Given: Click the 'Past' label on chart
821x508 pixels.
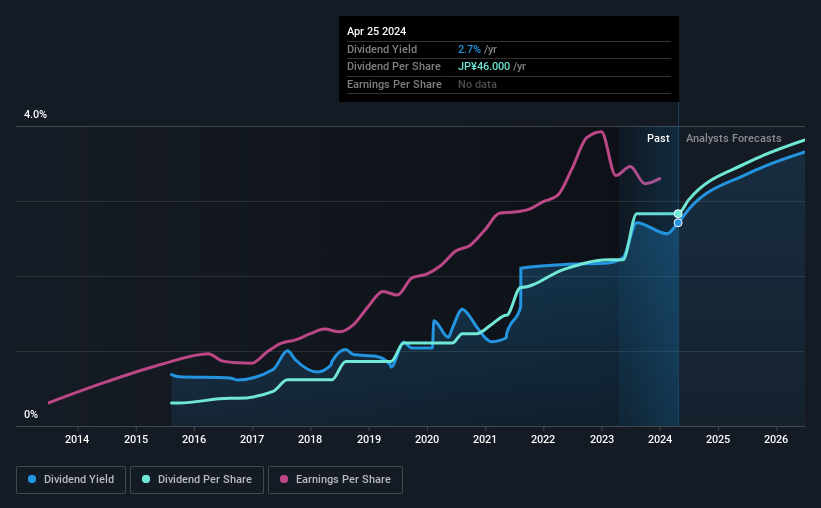Looking at the screenshot, I should point(658,138).
